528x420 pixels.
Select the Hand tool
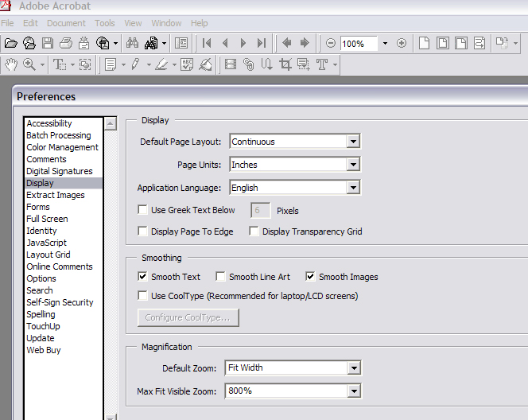11,64
